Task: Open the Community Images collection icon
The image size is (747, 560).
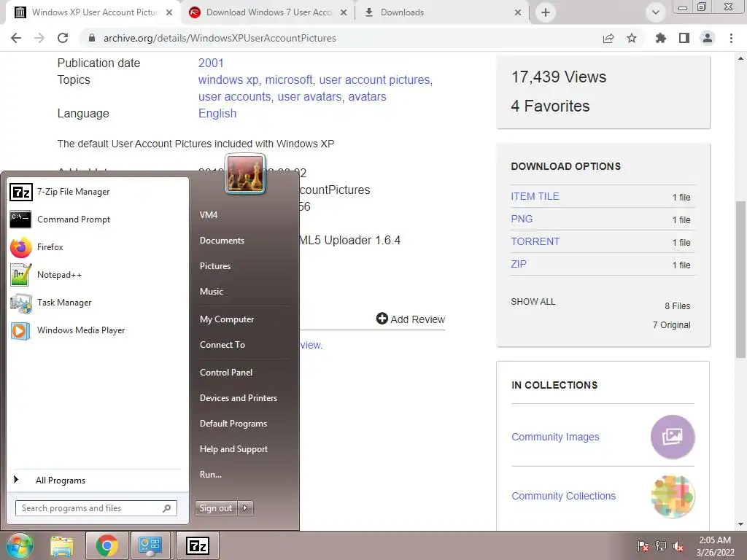Action: coord(673,437)
